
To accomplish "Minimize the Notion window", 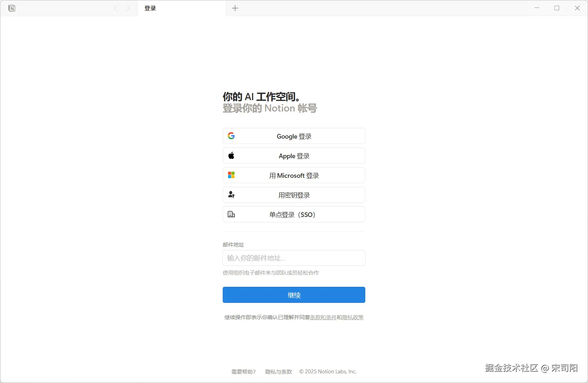I will tap(537, 8).
